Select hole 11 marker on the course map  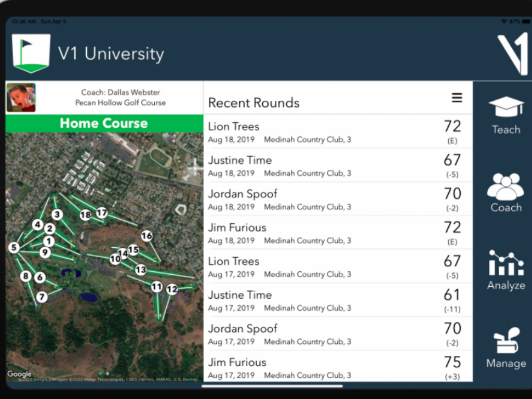(156, 287)
